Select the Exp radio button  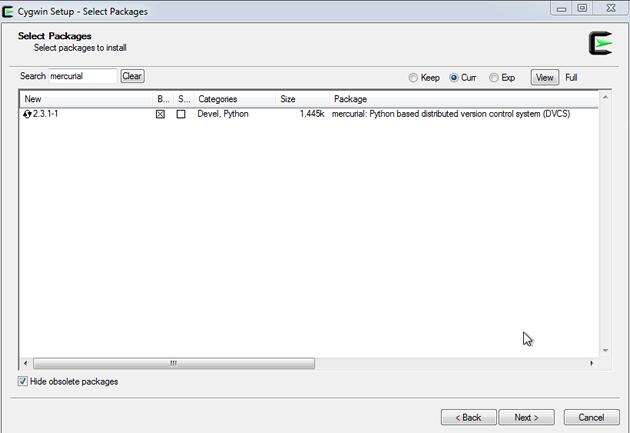493,78
